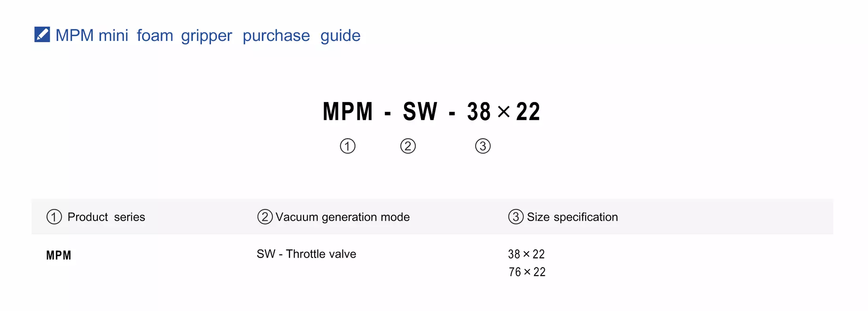Viewport: 868px width, 311px height.
Task: Pick the 38 × 22 size in the table
Action: tap(526, 254)
